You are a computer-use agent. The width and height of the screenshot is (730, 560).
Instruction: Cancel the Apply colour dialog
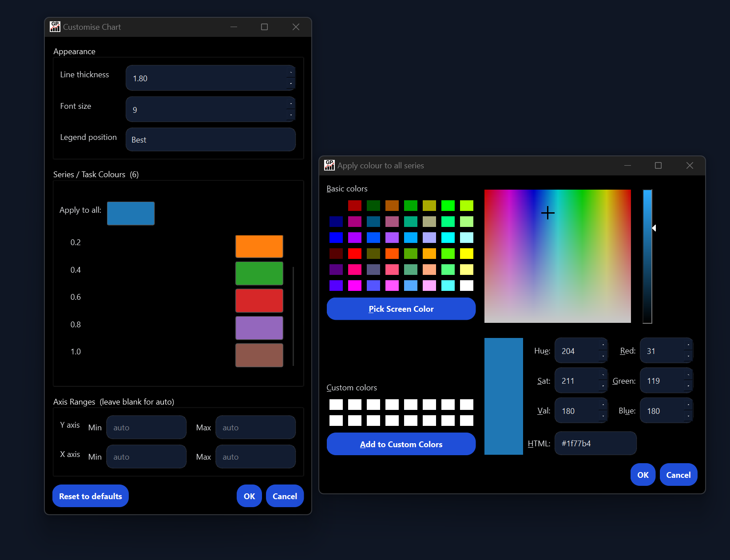click(x=678, y=475)
